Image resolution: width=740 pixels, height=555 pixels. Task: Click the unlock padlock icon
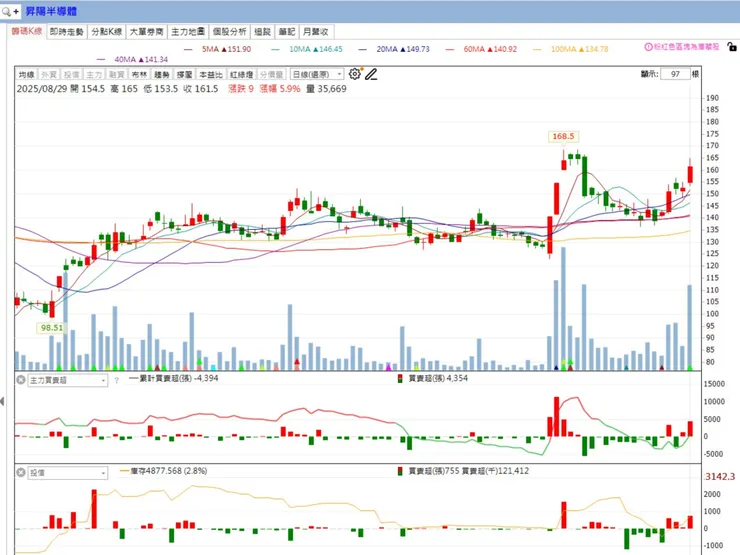click(732, 47)
